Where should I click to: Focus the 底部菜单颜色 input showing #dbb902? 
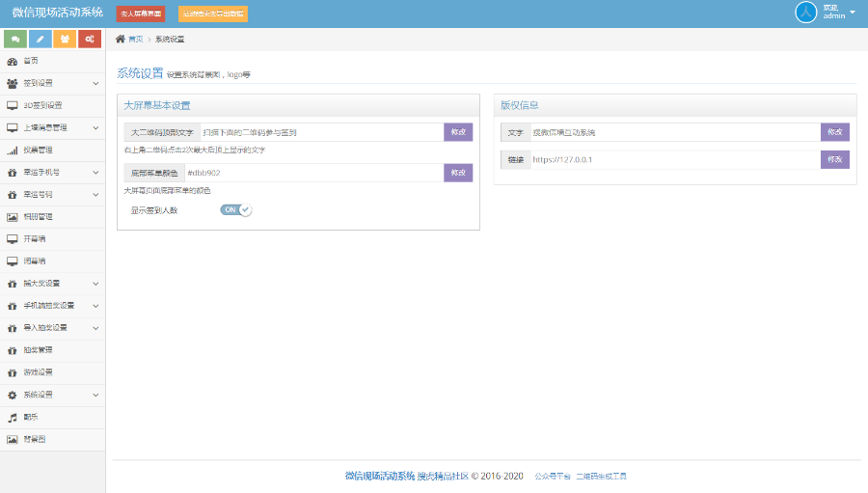313,173
